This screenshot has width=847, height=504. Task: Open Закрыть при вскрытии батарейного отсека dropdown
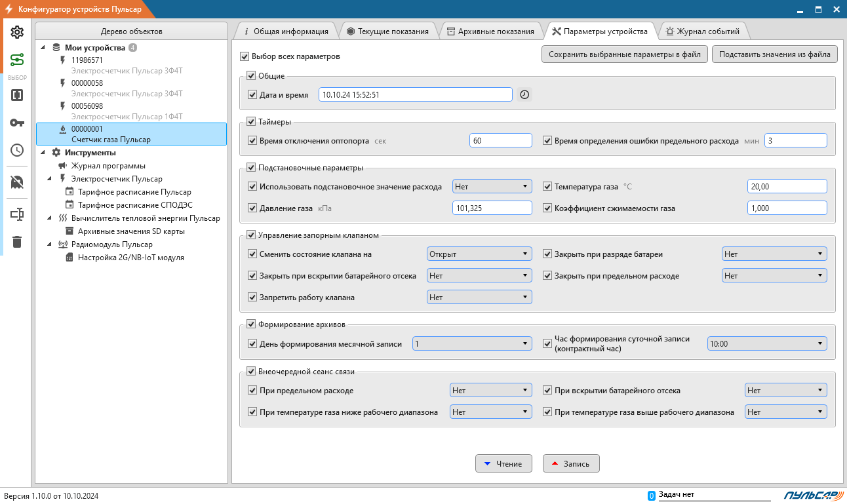click(479, 276)
